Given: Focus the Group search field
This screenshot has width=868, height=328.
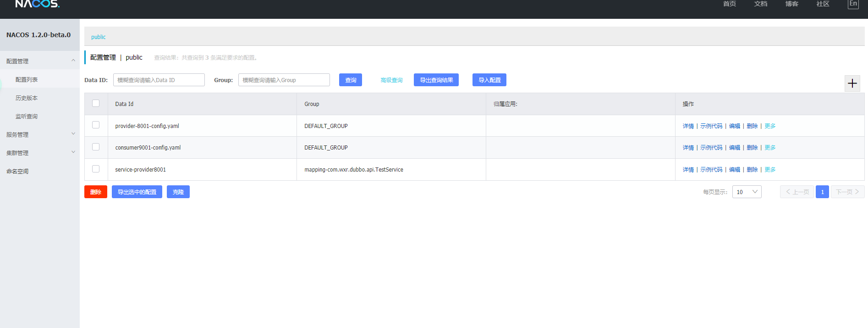Looking at the screenshot, I should pyautogui.click(x=284, y=80).
